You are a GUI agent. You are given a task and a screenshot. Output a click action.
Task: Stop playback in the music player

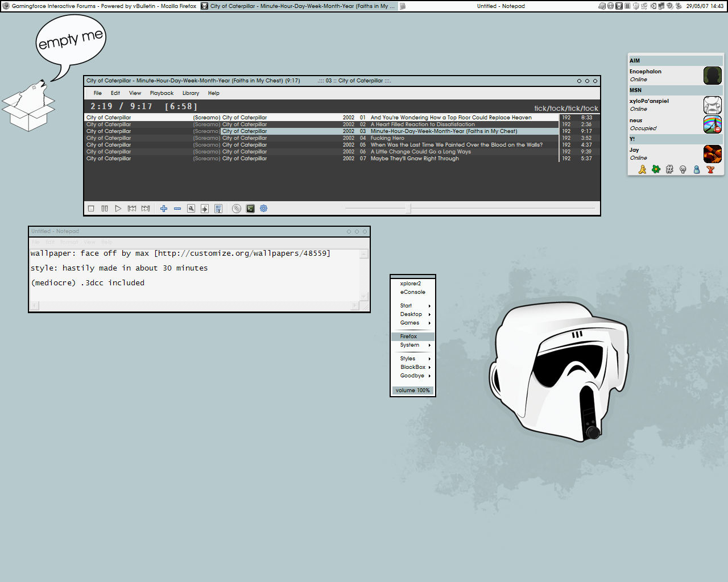(91, 209)
